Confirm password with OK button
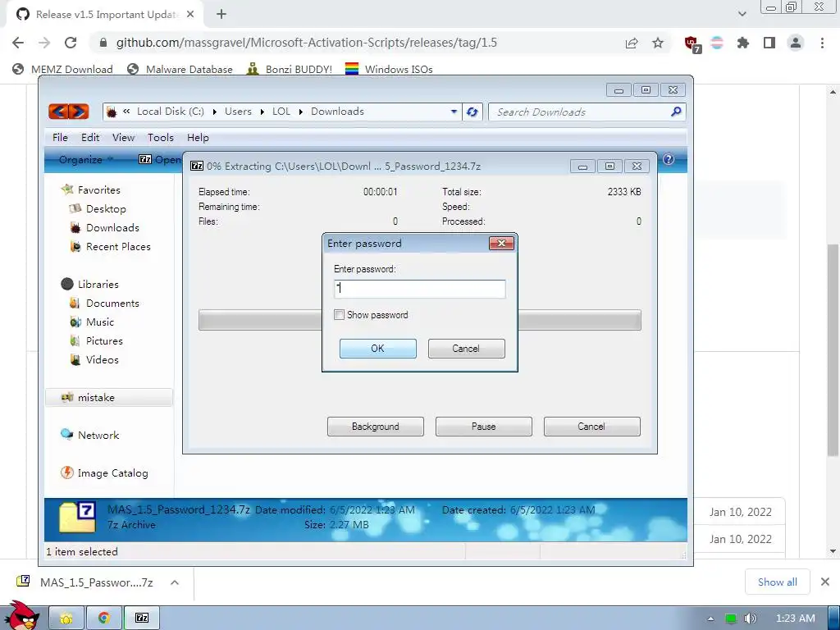This screenshot has width=840, height=630. pos(377,348)
